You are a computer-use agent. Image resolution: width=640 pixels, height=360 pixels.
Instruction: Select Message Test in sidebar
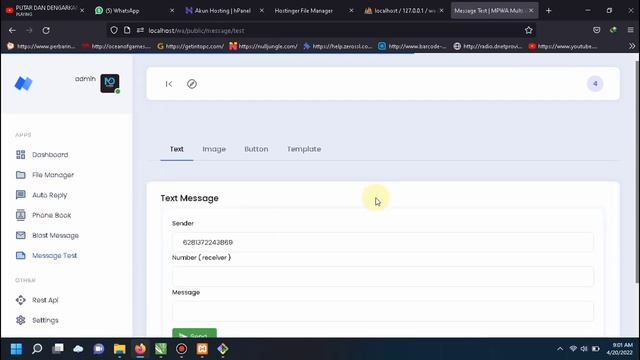[x=54, y=256]
